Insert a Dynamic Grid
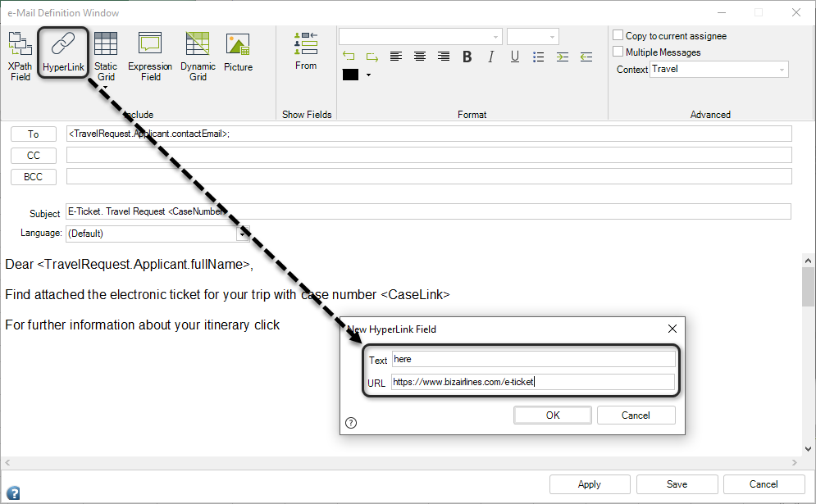This screenshot has height=504, width=816. point(198,56)
